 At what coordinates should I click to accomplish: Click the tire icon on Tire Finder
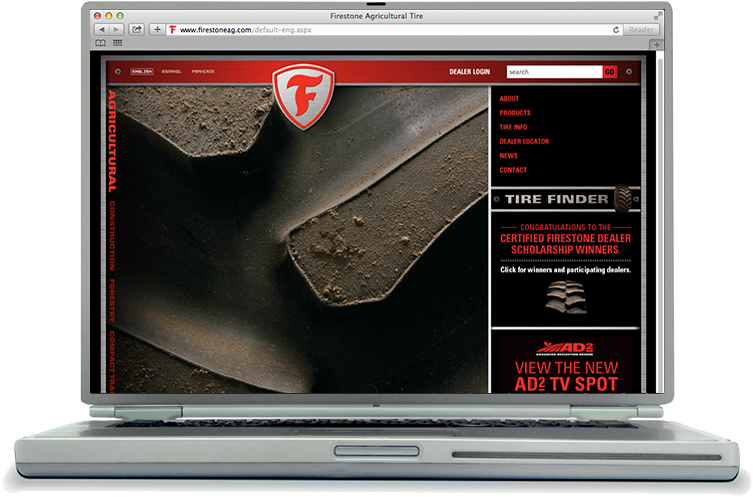(x=623, y=198)
